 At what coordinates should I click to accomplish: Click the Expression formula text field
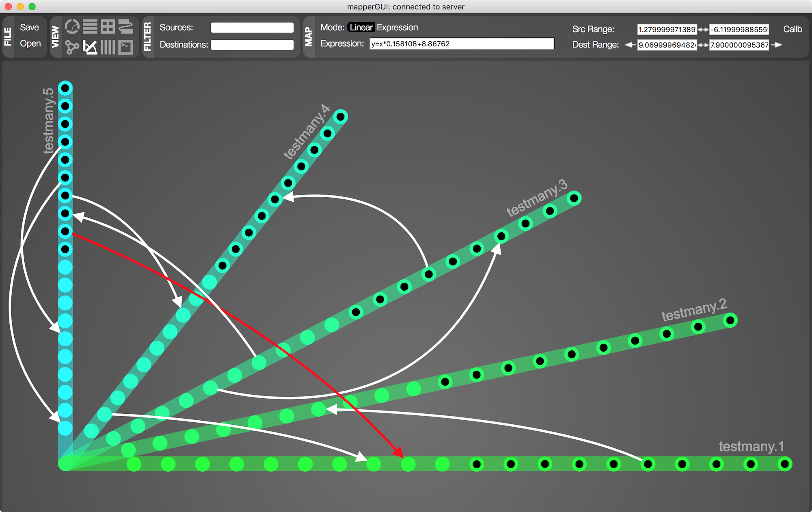coord(461,44)
